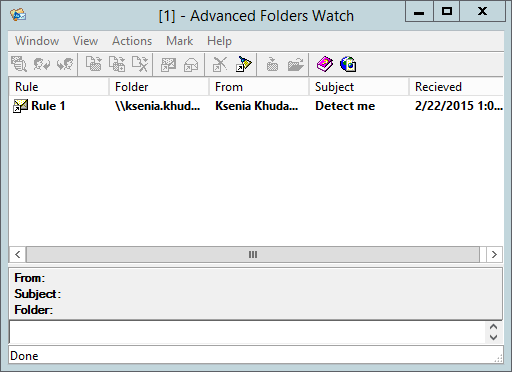Click the 2/22/2015 received date cell
The image size is (512, 372).
pos(459,106)
